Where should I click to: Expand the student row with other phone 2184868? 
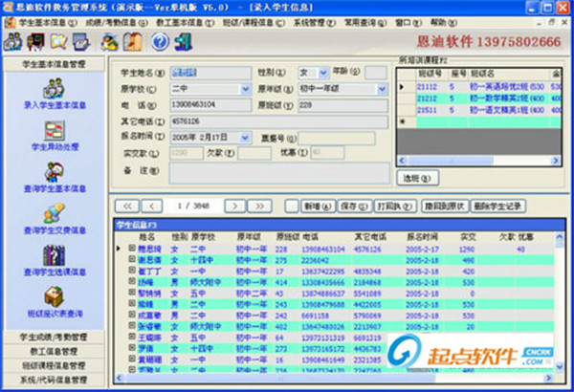click(132, 281)
